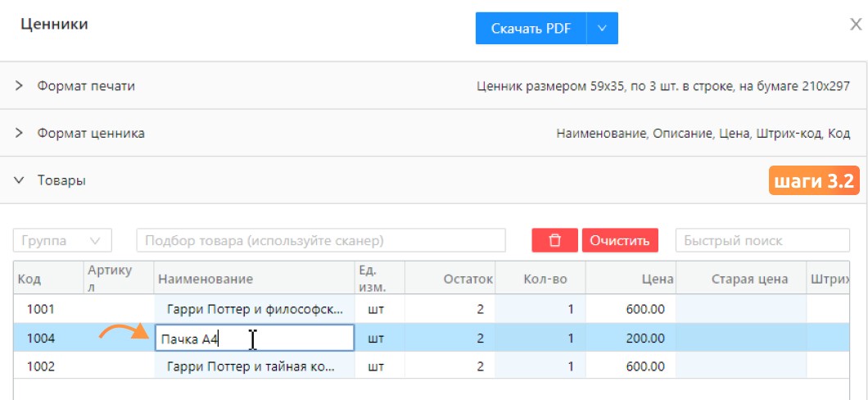This screenshot has width=868, height=400.
Task: Click the 600.00 price in row 1002
Action: tap(631, 366)
